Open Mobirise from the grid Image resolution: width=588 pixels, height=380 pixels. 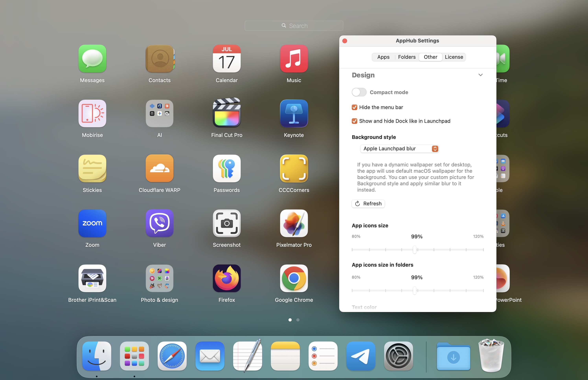coord(92,114)
